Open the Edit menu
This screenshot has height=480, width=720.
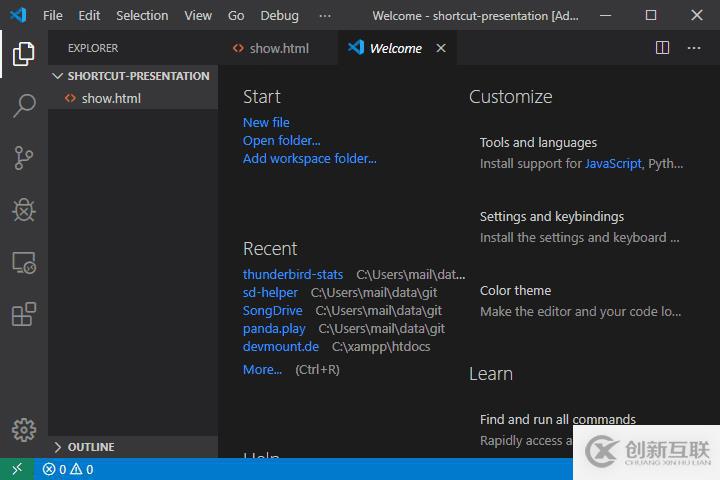coord(89,16)
